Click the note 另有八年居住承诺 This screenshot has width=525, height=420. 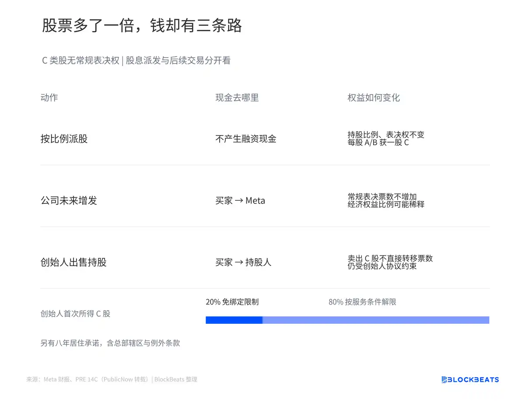71,343
